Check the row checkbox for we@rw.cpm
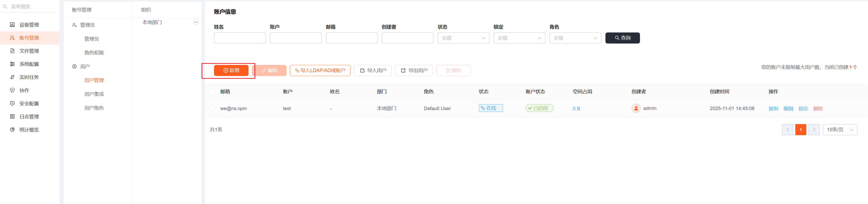 (211, 109)
